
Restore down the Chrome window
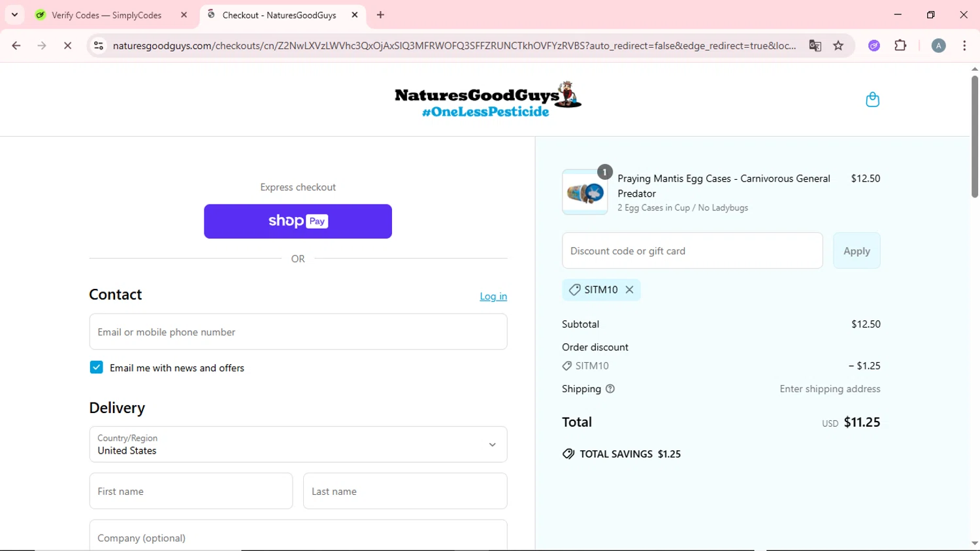click(x=930, y=14)
